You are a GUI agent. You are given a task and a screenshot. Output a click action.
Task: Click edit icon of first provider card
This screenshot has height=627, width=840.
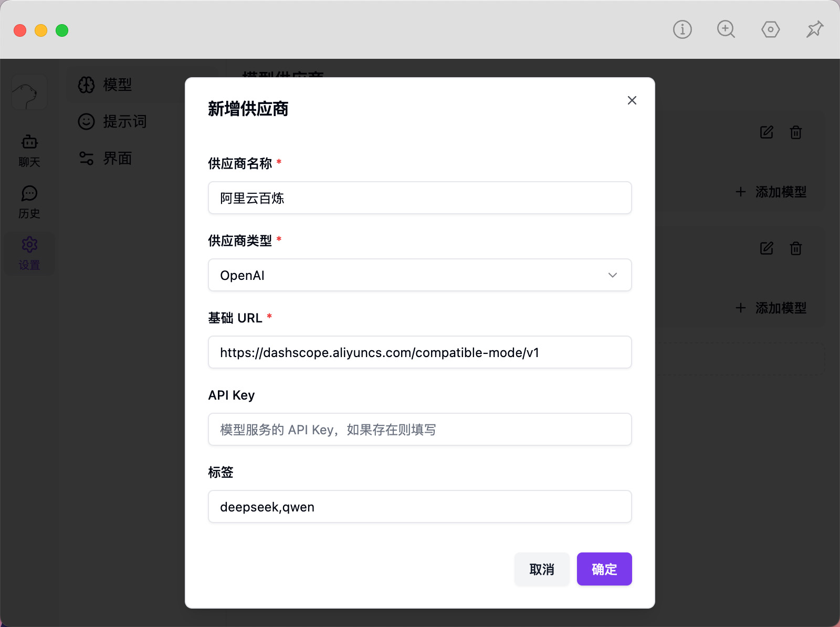(x=766, y=132)
